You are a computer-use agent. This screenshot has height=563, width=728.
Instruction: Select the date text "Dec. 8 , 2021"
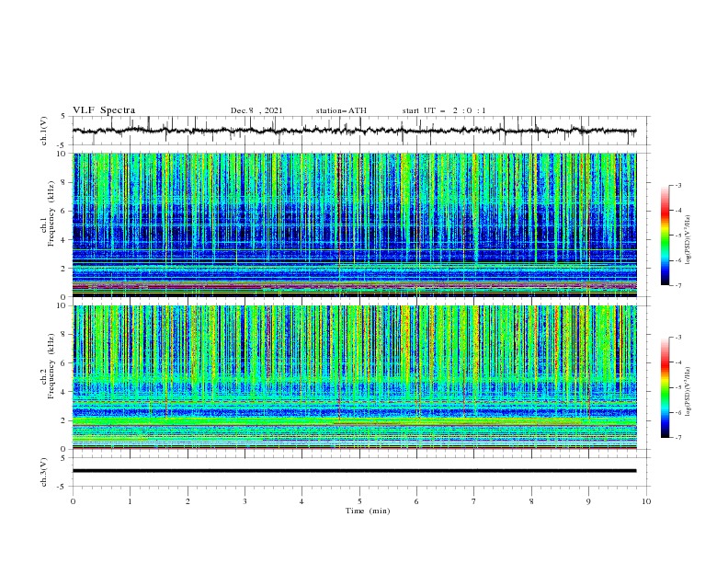coord(256,110)
